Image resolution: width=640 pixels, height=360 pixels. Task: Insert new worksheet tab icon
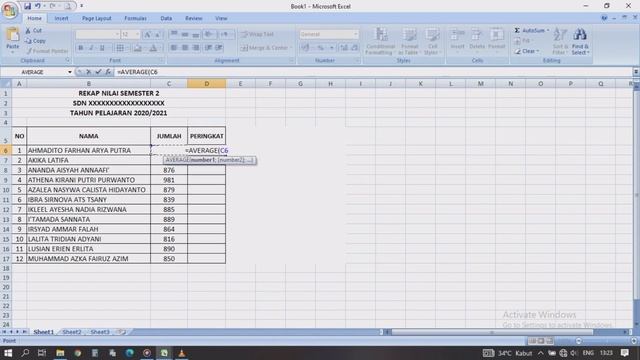[x=121, y=332]
